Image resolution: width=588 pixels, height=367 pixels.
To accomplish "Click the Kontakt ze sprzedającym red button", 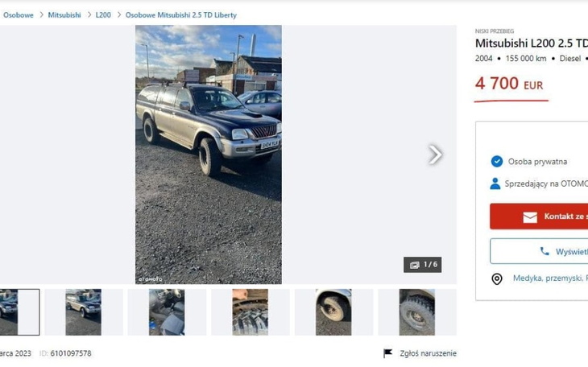I will tap(539, 216).
